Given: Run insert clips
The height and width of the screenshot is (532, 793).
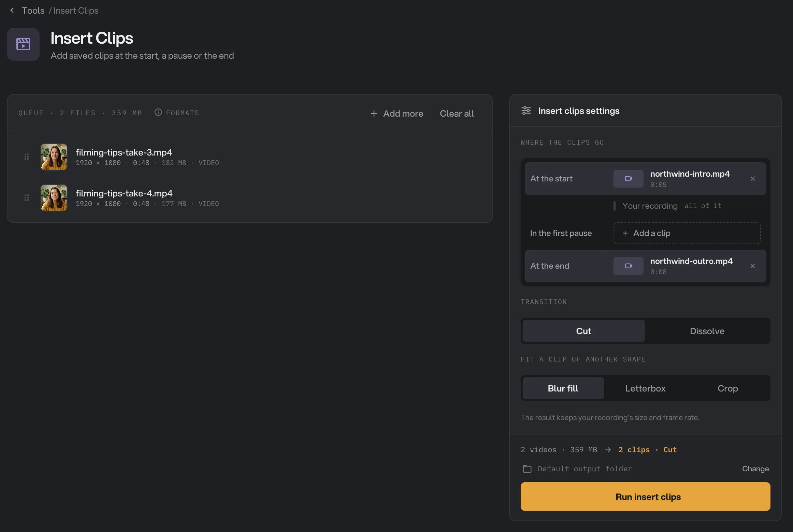Looking at the screenshot, I should pos(645,497).
